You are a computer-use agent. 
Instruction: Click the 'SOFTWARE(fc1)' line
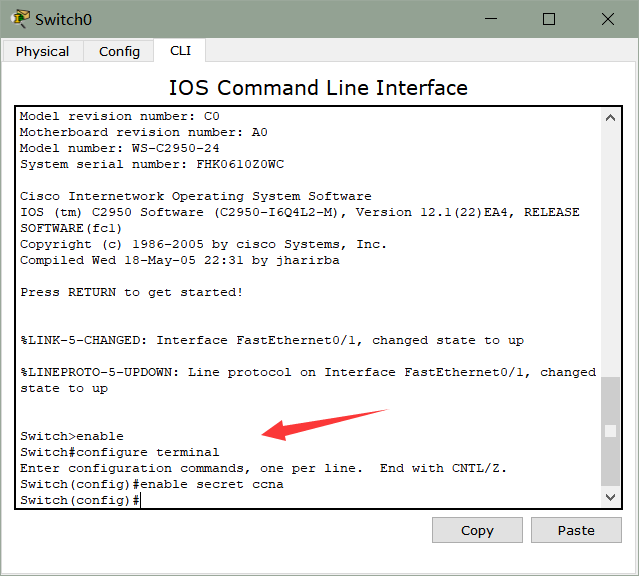[71, 228]
